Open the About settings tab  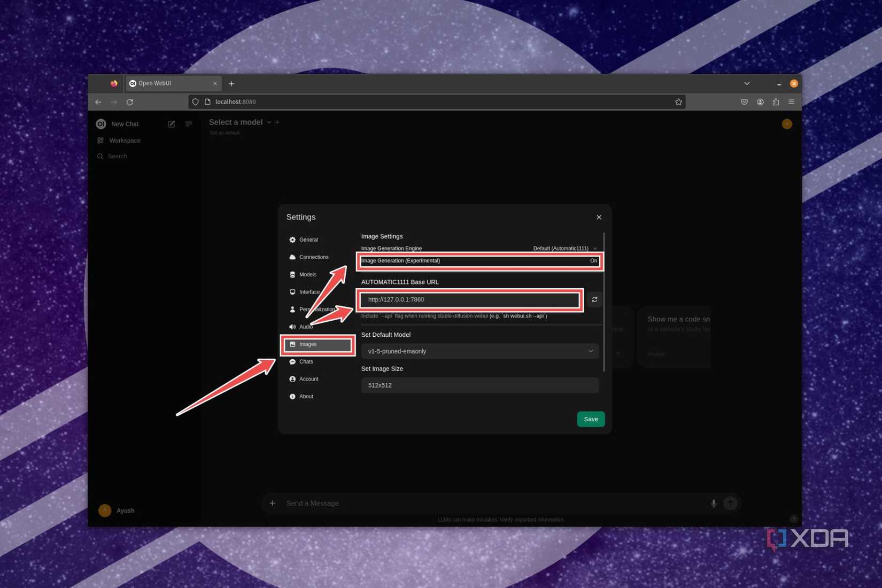click(301, 397)
